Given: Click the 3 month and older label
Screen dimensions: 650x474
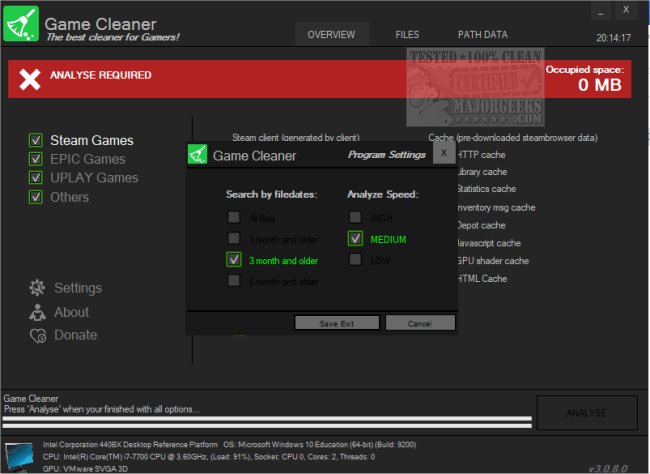Looking at the screenshot, I should pos(284,260).
